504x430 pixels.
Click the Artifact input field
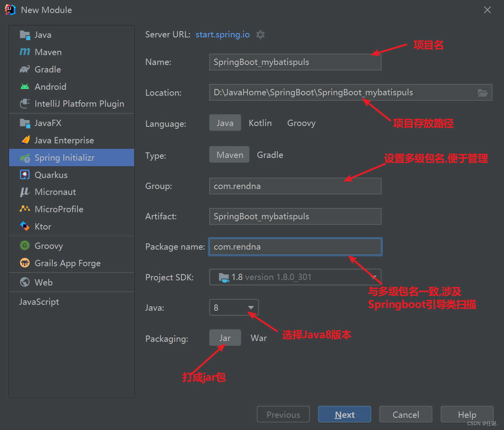[x=295, y=216]
